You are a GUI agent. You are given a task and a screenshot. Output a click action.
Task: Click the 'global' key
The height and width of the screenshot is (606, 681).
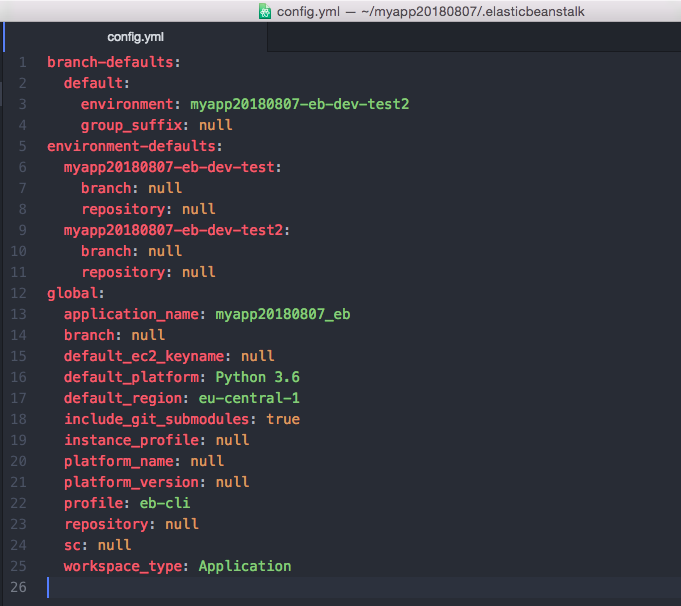73,294
